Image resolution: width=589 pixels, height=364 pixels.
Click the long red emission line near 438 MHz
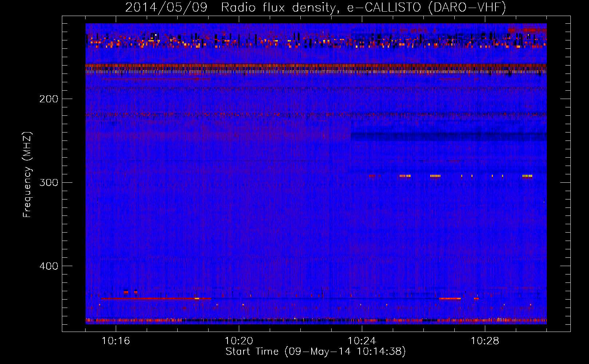156,298
